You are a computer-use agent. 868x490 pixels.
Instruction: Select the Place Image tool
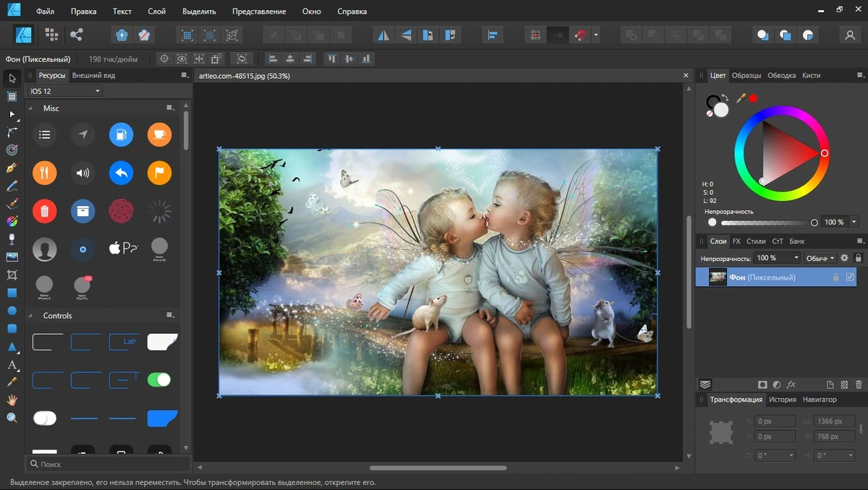12,257
